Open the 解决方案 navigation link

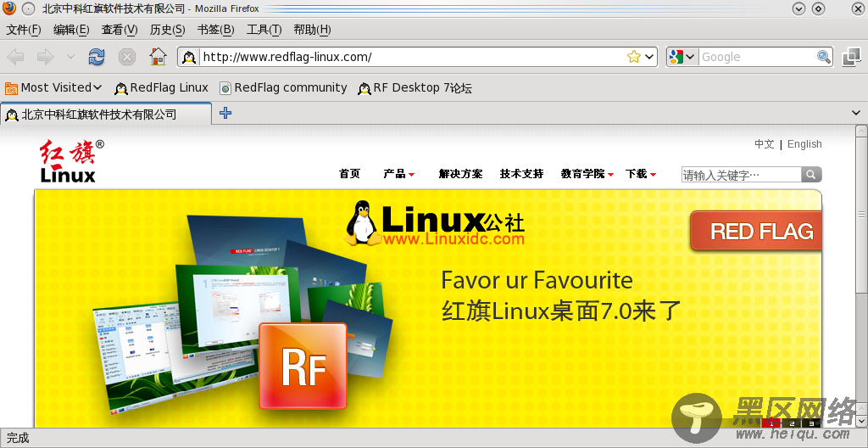point(460,174)
